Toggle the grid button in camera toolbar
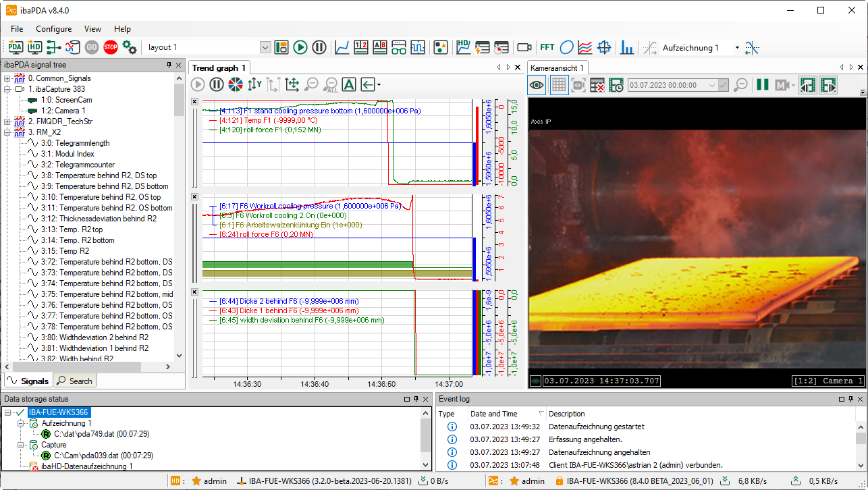 [x=558, y=85]
